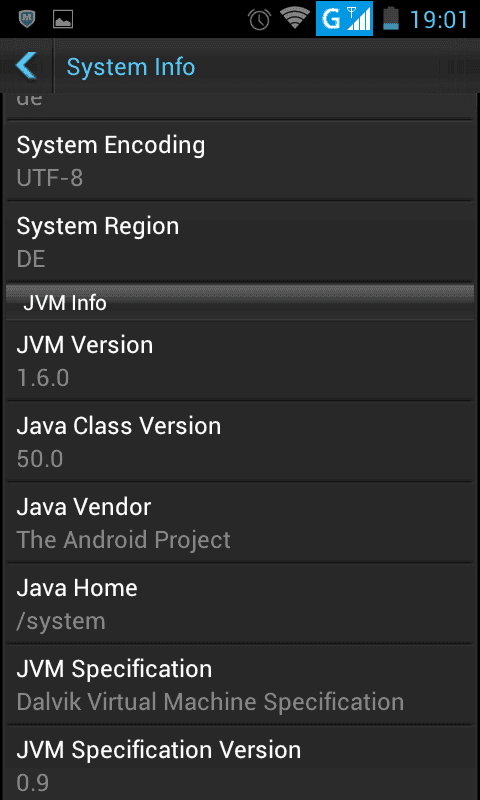Select the System Encoding UTF-8 entry
The image size is (480, 800).
click(x=240, y=161)
